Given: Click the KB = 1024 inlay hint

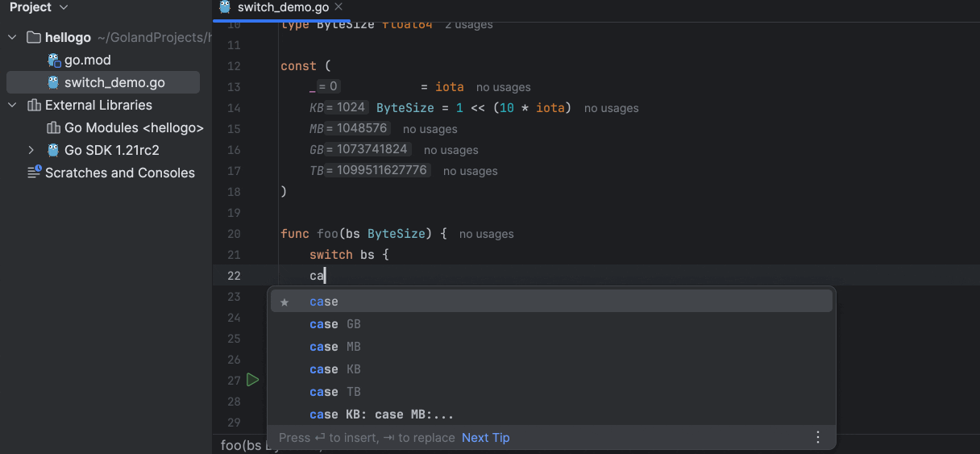Looking at the screenshot, I should [x=339, y=108].
